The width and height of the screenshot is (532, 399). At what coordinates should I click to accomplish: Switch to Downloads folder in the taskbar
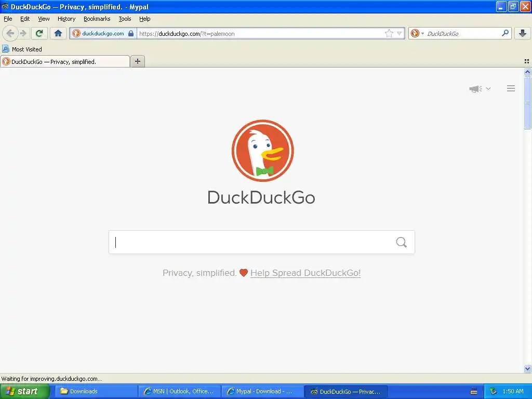96,391
